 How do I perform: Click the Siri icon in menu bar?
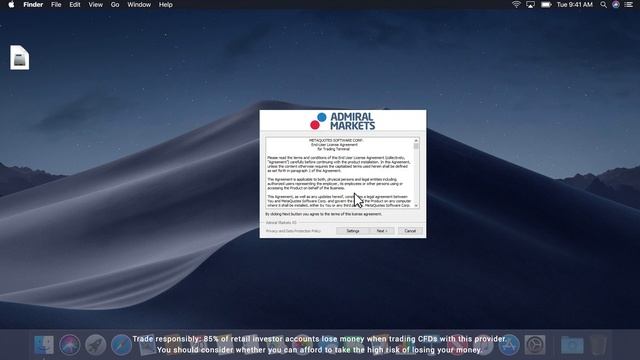616,4
